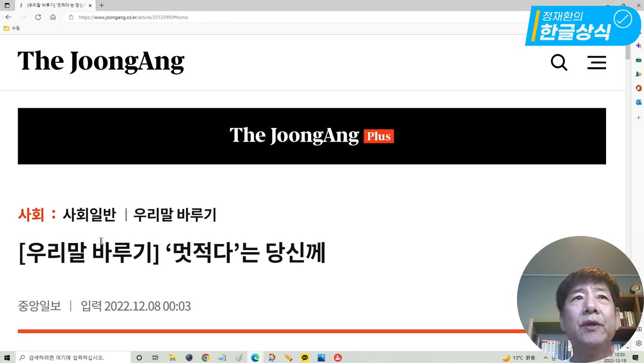This screenshot has height=363, width=644.
Task: Select the 우리말 바루기 article browser tab
Action: 55,5
